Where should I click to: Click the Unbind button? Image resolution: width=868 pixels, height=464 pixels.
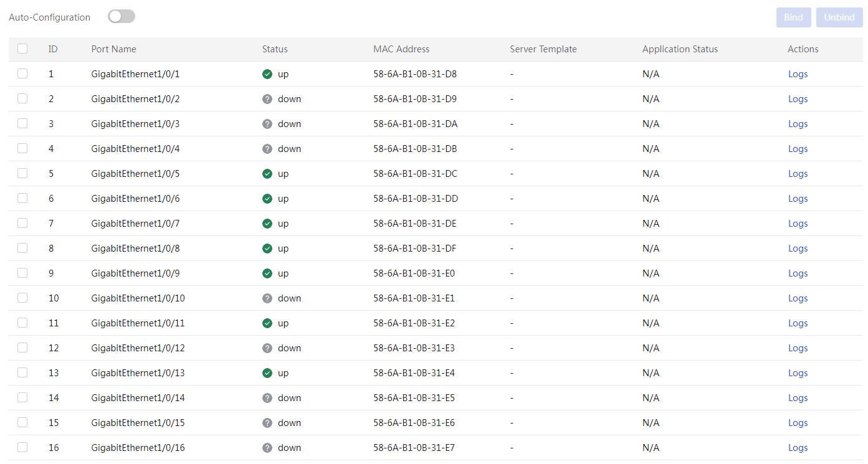[x=839, y=17]
